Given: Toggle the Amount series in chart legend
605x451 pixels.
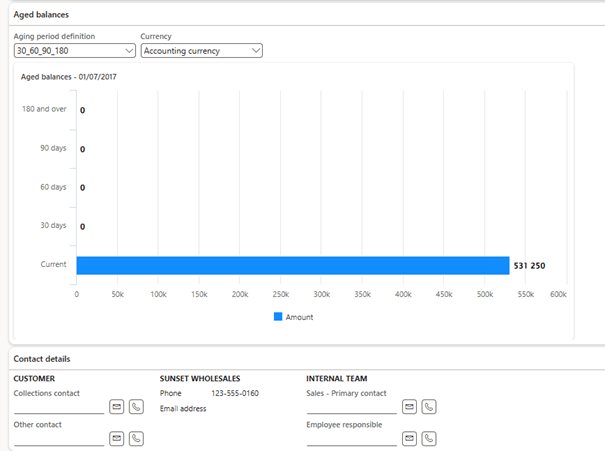Looking at the screenshot, I should 293,317.
